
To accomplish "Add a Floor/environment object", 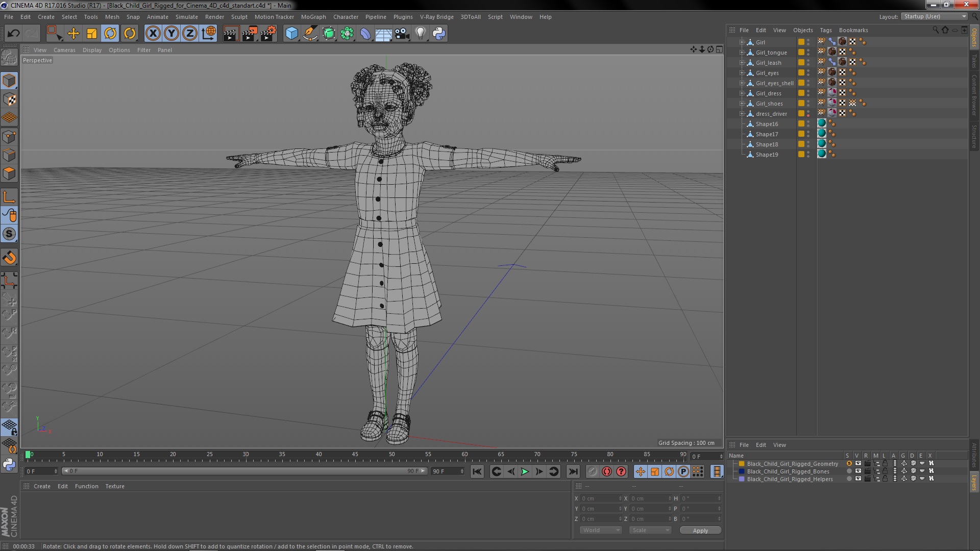I will tap(384, 34).
